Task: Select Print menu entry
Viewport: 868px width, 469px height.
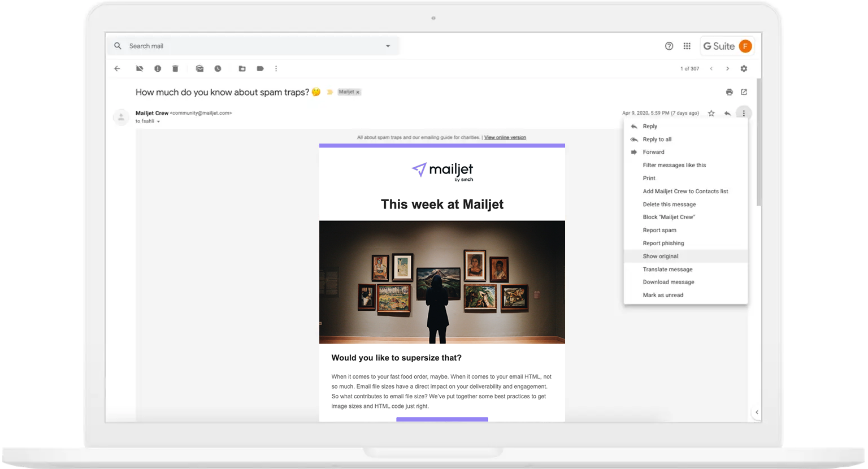Action: pos(685,178)
